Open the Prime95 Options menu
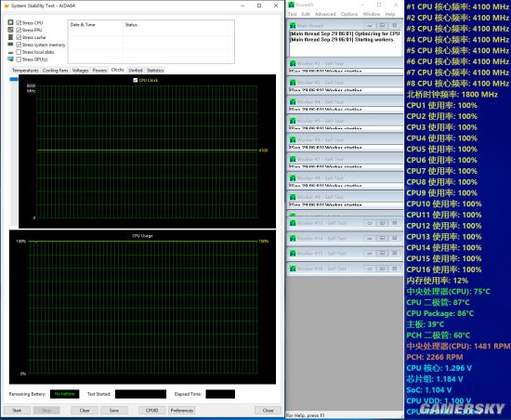The width and height of the screenshot is (511, 420). tap(349, 14)
